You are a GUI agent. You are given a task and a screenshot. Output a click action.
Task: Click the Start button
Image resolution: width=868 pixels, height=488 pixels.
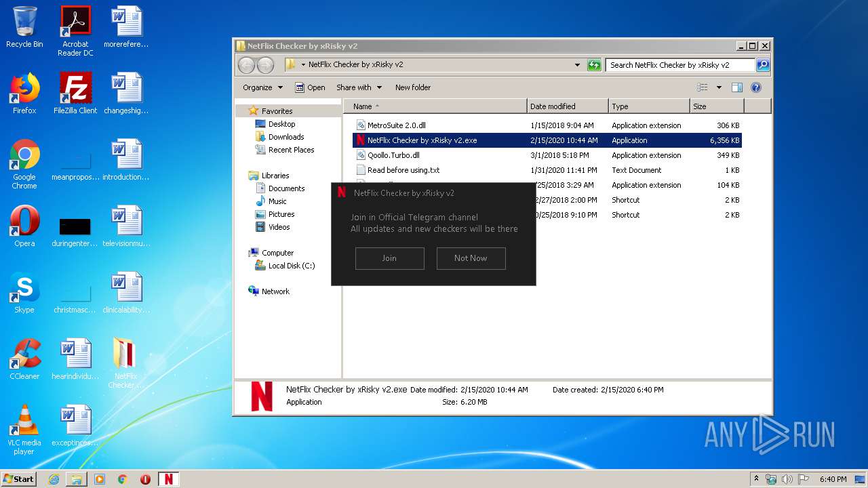click(x=19, y=479)
